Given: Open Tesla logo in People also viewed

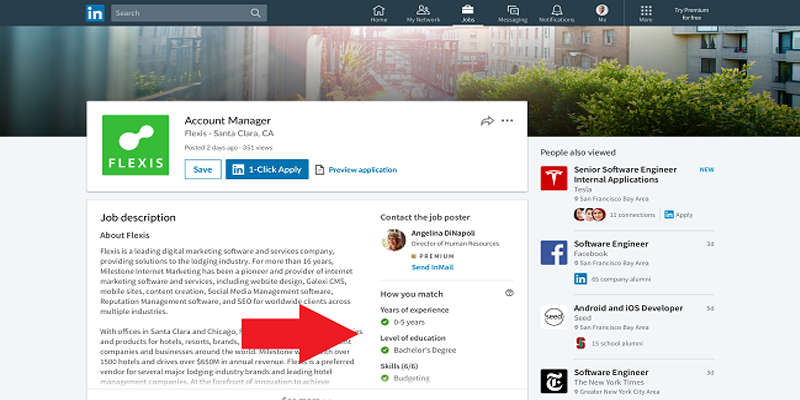Looking at the screenshot, I should pos(554,179).
